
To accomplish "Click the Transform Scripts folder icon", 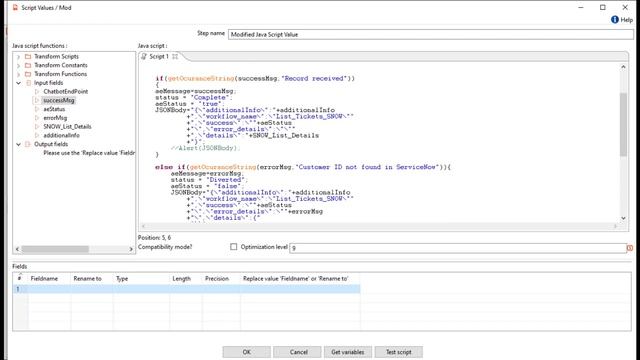I will point(28,56).
